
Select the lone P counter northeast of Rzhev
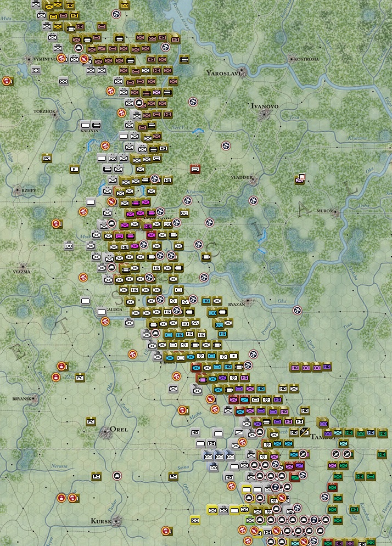click(x=74, y=169)
